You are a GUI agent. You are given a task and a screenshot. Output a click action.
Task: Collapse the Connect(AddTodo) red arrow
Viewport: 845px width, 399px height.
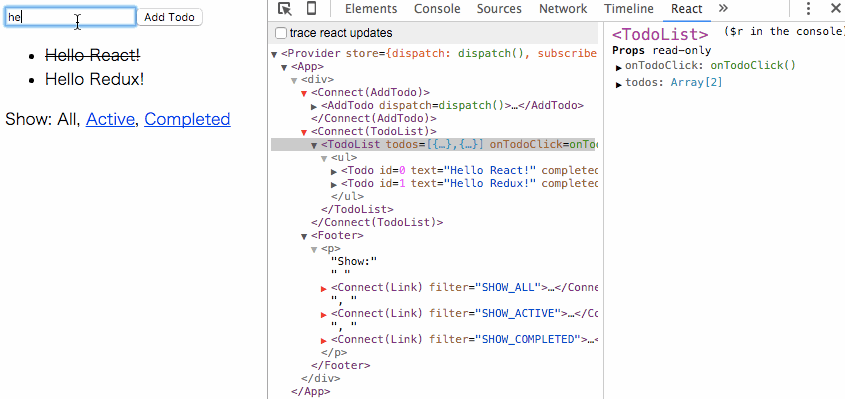304,93
